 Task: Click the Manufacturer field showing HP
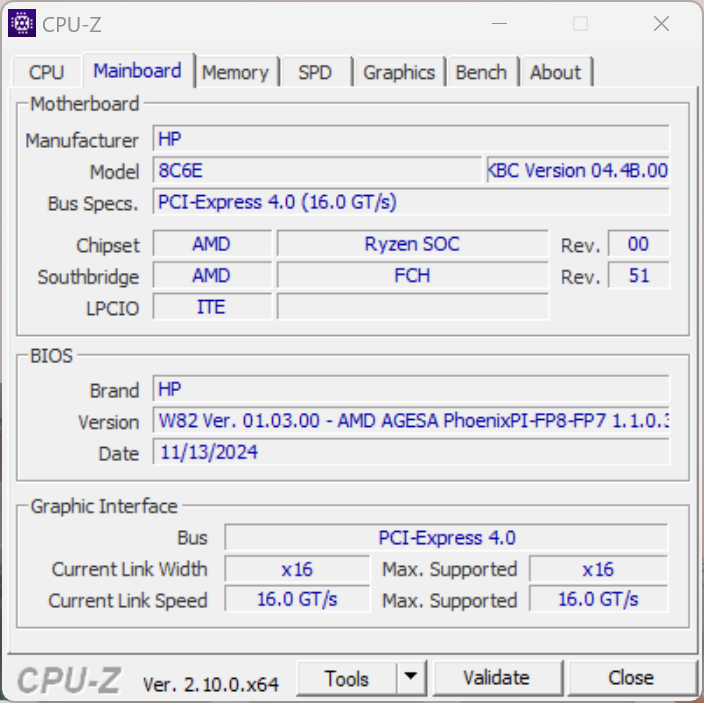tap(411, 139)
